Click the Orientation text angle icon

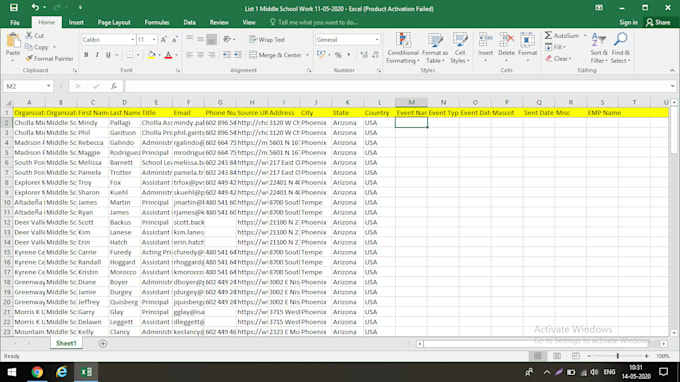(227, 39)
